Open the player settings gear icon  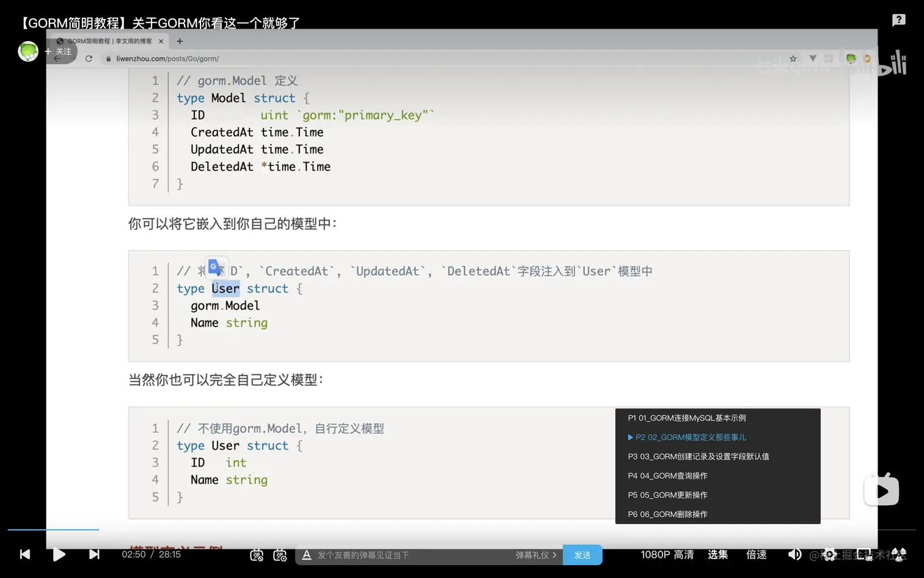pos(829,555)
